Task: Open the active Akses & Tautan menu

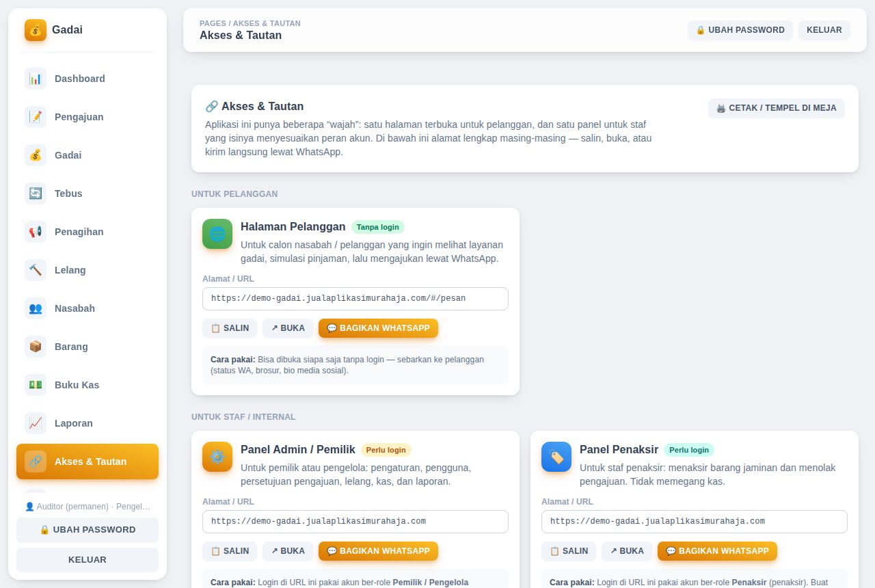Action: (87, 462)
